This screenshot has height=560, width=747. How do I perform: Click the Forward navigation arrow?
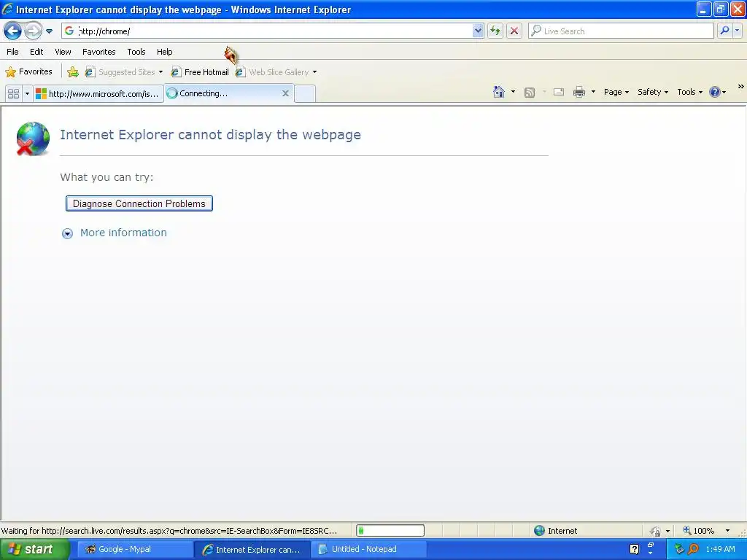(x=33, y=31)
